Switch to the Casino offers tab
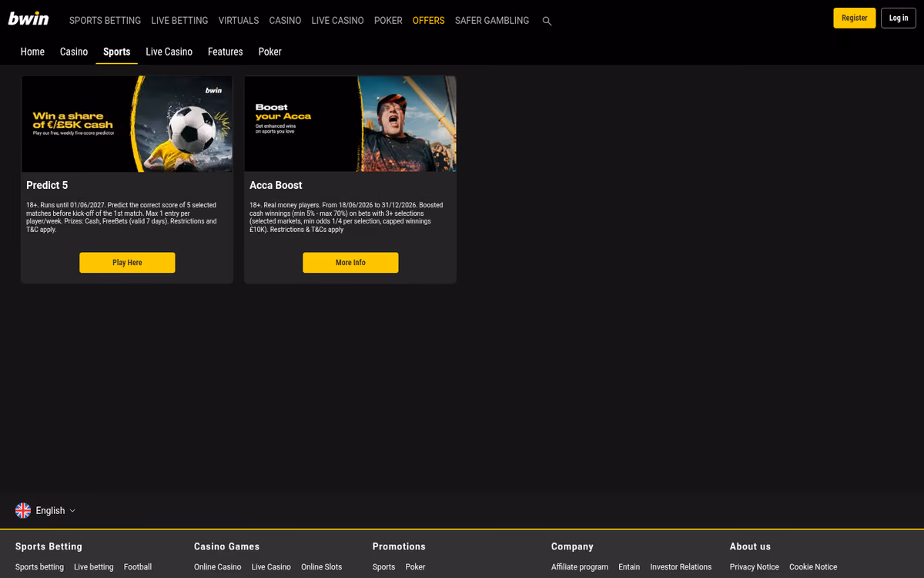Screen dimensions: 924x578 pos(74,52)
